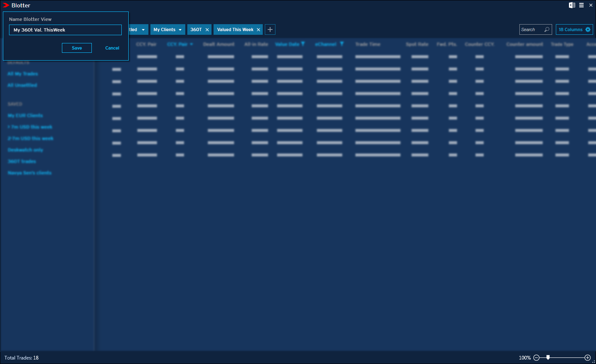Click the Value Date column filter icon

point(303,44)
